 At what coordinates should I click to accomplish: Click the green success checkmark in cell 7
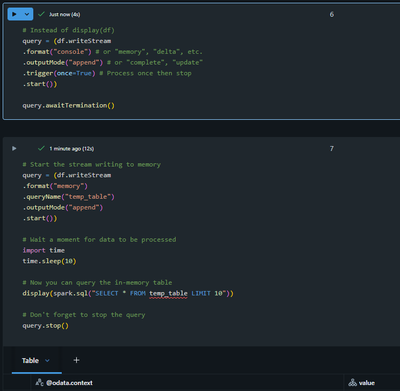[x=41, y=148]
